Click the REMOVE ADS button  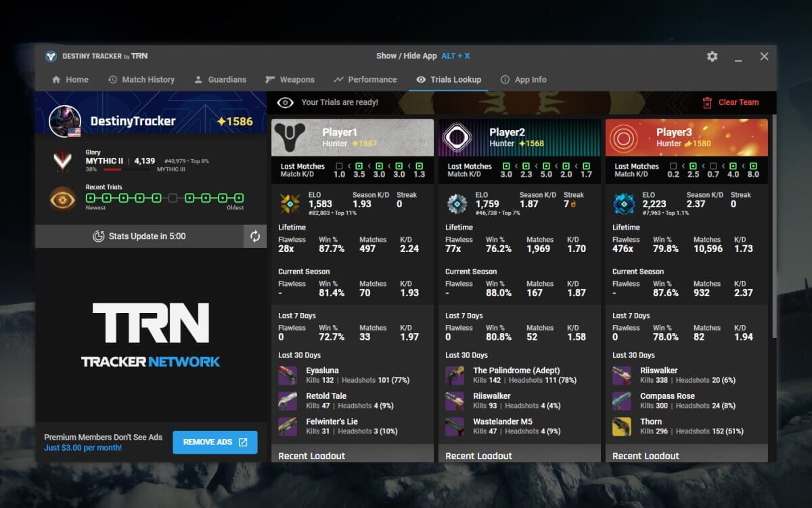tap(215, 442)
